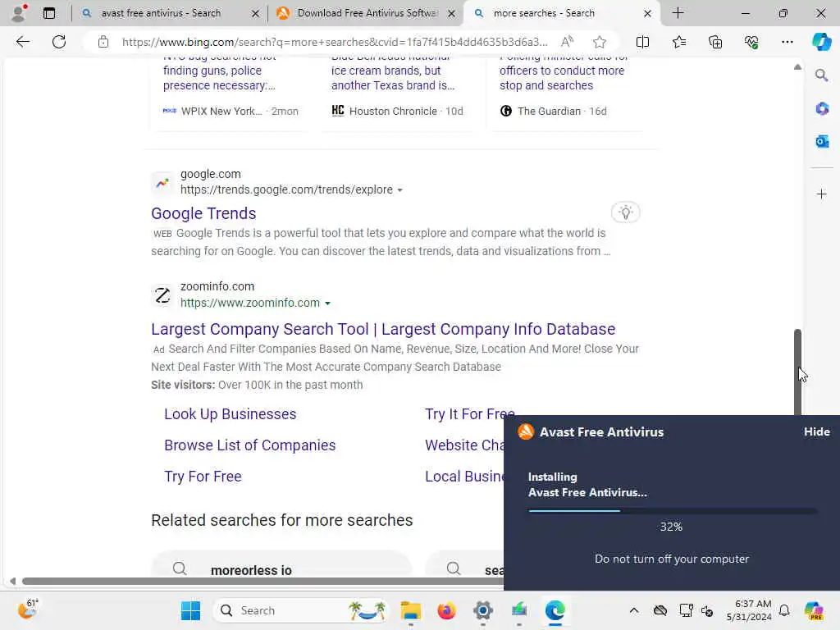Open the cloud sync off tray icon
The width and height of the screenshot is (840, 630).
tap(660, 610)
